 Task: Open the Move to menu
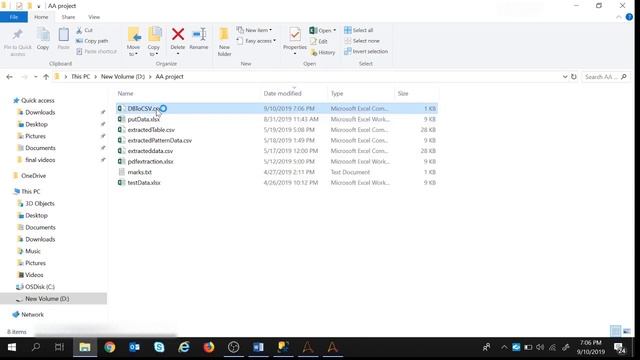click(133, 42)
